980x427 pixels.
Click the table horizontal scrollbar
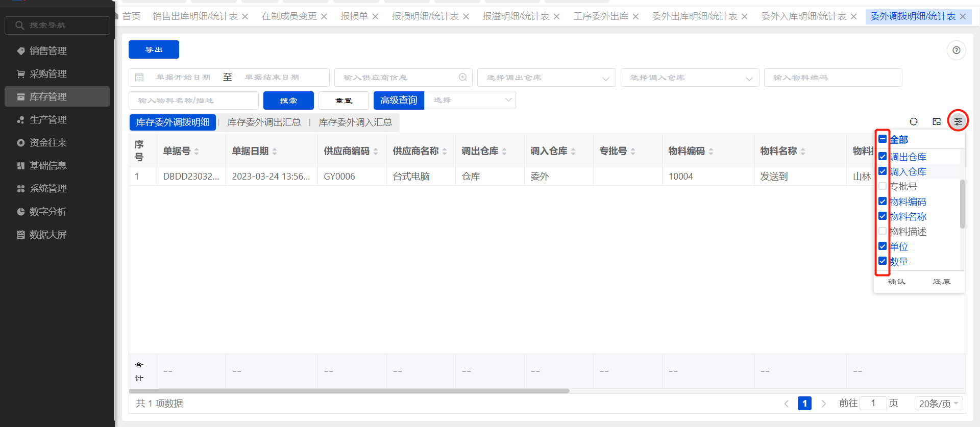tap(349, 391)
